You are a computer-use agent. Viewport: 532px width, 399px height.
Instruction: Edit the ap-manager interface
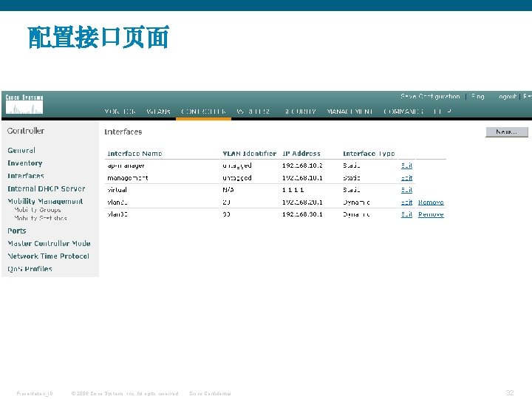click(406, 166)
